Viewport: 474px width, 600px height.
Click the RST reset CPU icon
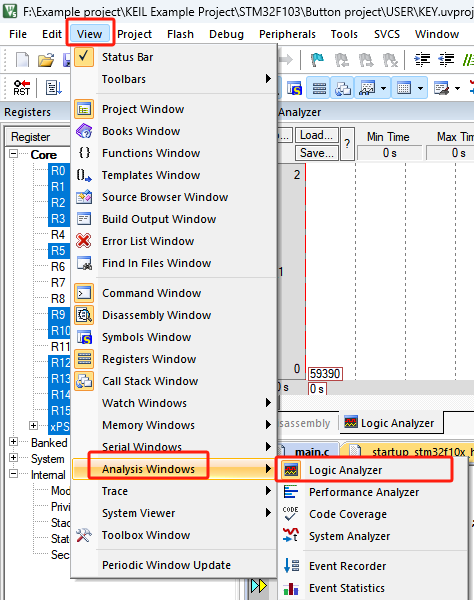[21, 88]
